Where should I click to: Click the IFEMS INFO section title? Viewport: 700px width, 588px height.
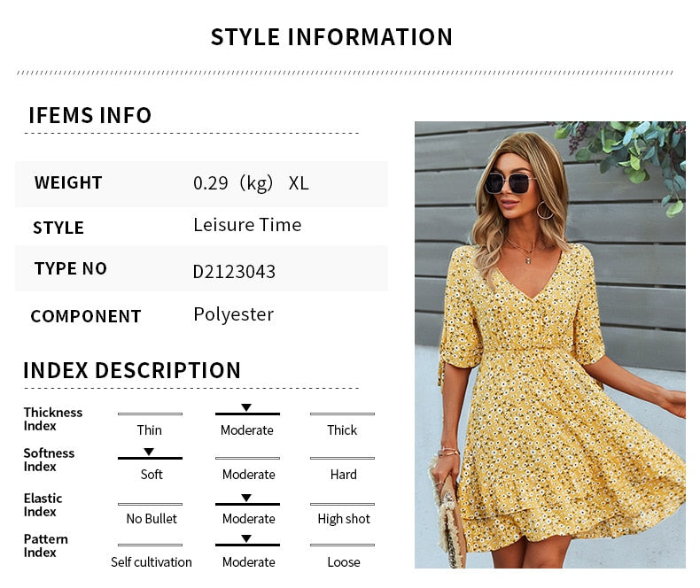click(90, 115)
